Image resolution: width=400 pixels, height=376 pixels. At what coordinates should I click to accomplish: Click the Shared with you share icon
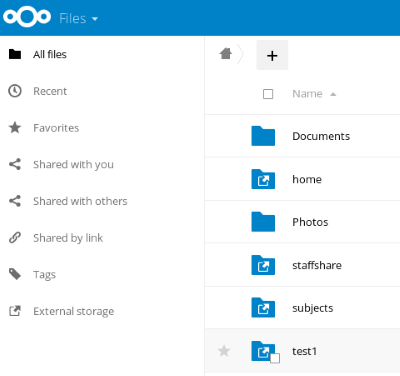pyautogui.click(x=15, y=164)
